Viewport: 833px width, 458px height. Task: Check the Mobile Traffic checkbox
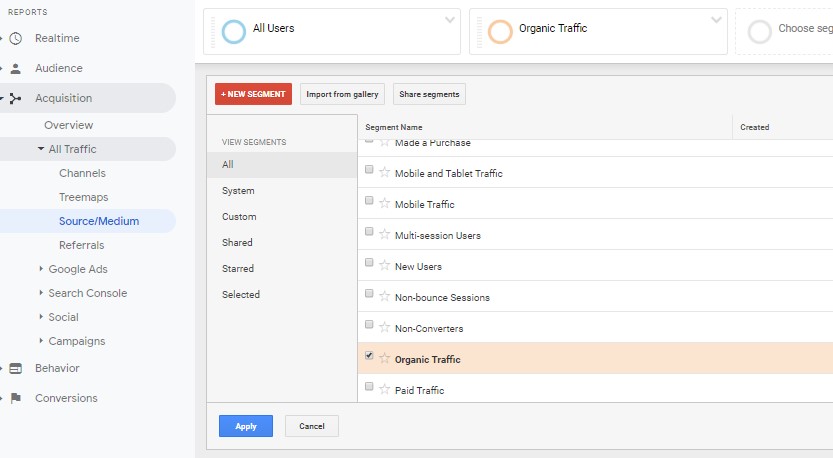pyautogui.click(x=369, y=200)
